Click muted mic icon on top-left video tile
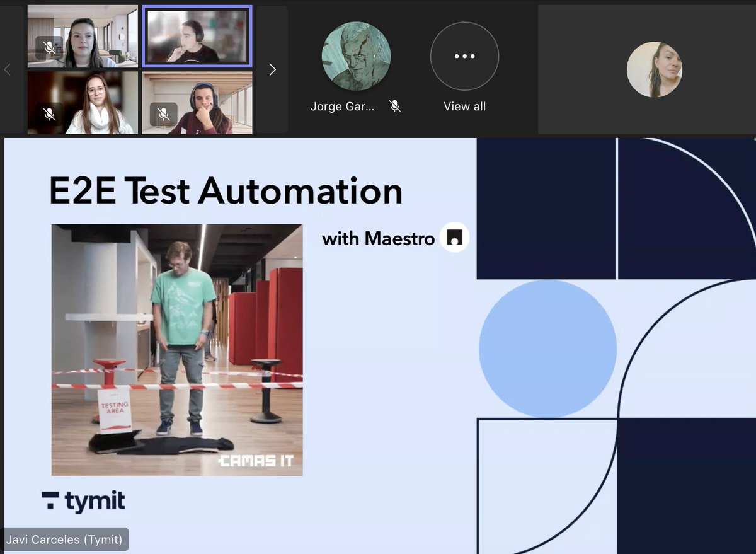The height and width of the screenshot is (554, 756). point(49,47)
